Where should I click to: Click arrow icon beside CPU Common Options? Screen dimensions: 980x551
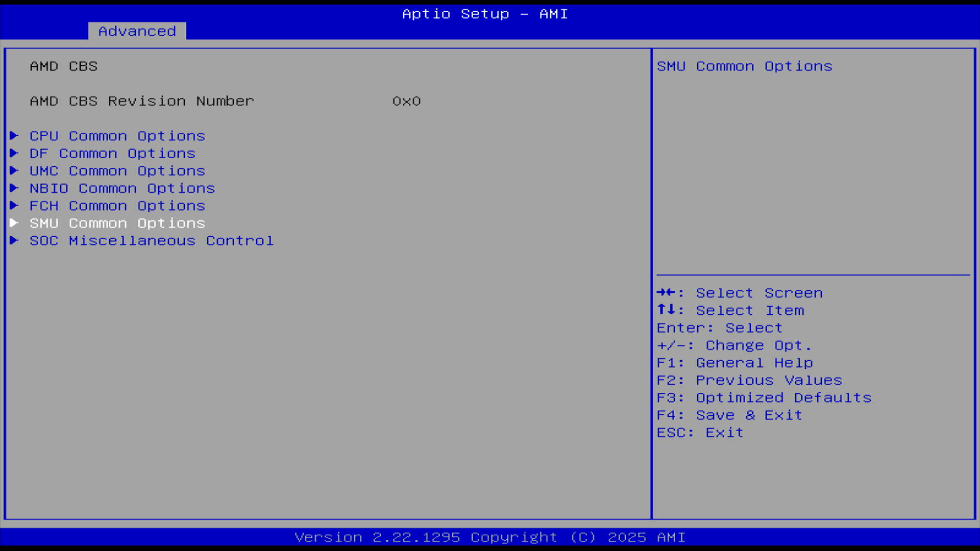[14, 136]
